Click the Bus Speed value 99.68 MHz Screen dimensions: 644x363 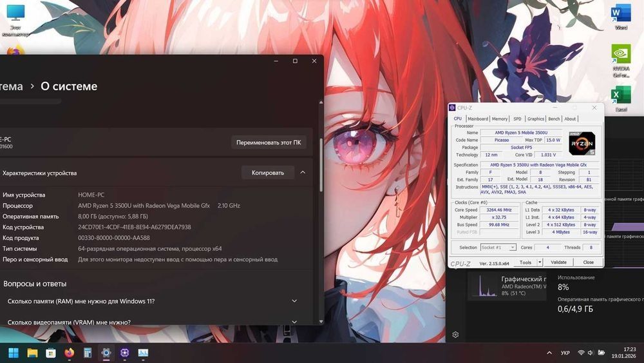499,224
